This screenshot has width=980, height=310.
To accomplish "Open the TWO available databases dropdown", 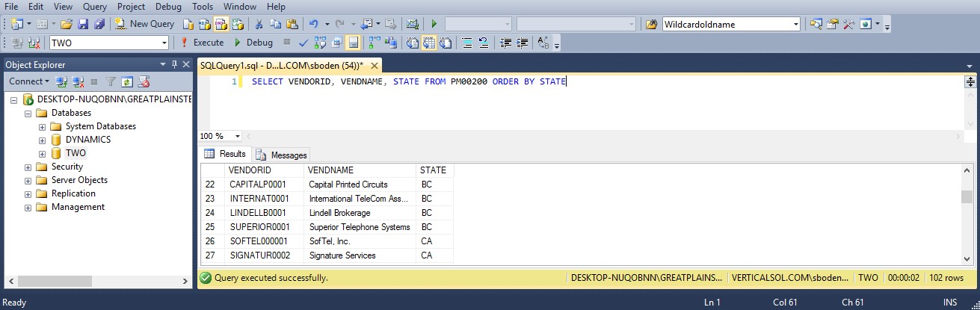I will (163, 43).
